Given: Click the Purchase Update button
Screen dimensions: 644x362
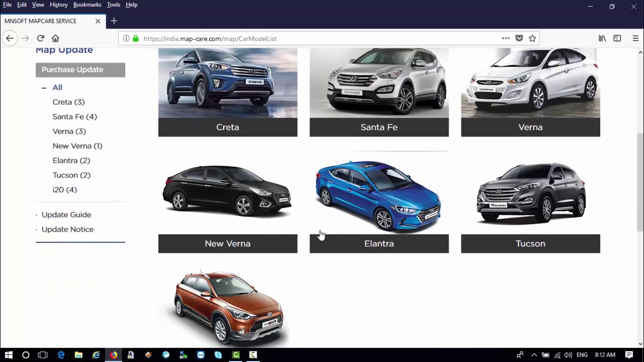Looking at the screenshot, I should (80, 70).
